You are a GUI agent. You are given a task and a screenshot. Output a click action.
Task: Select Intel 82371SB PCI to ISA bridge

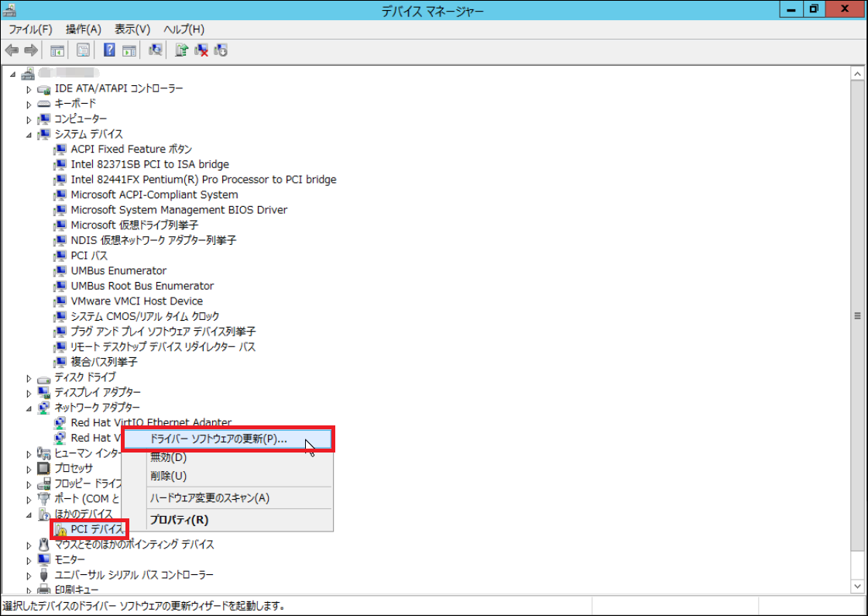150,164
